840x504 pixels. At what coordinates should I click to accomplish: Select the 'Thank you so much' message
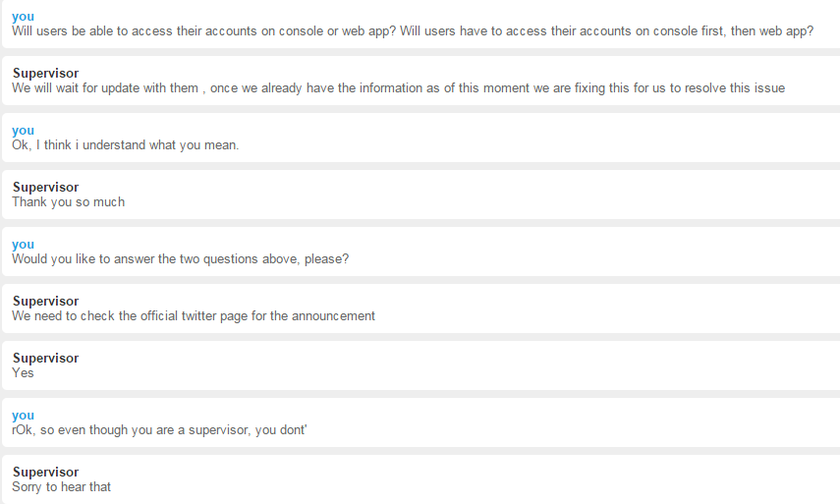(x=69, y=202)
